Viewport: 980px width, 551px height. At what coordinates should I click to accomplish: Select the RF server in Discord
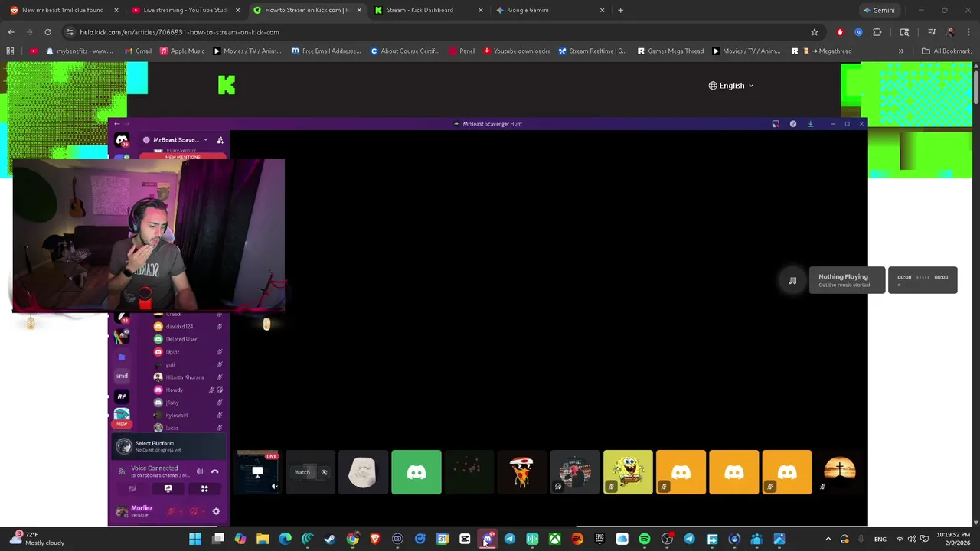pos(122,396)
